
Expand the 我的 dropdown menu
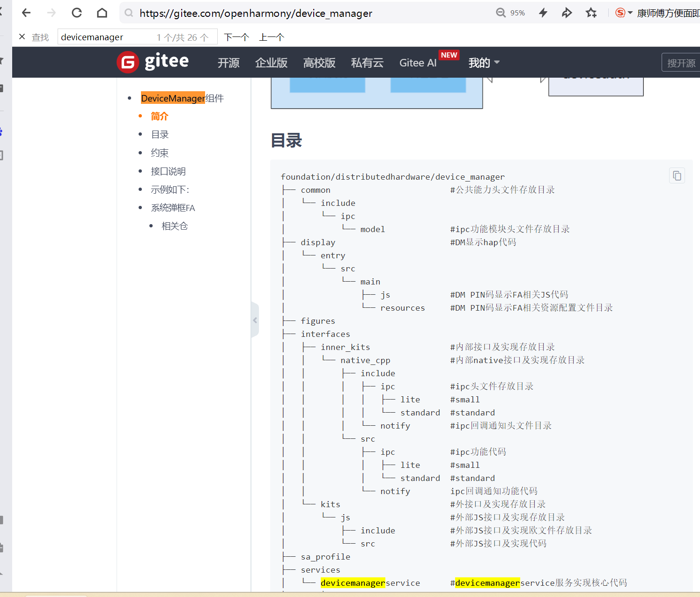point(484,63)
